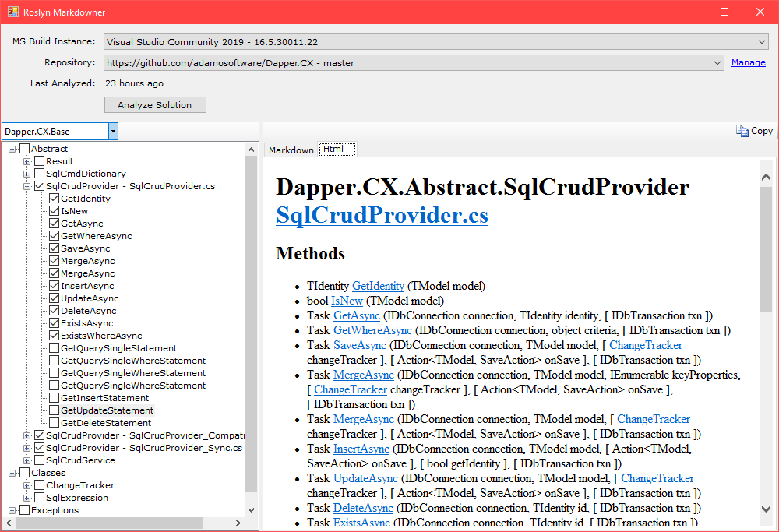Click the scroll down arrow in Html preview
The image size is (779, 532).
coord(766,509)
